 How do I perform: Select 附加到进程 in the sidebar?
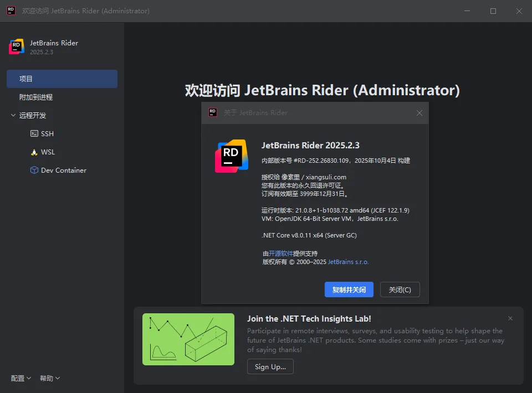pos(36,97)
